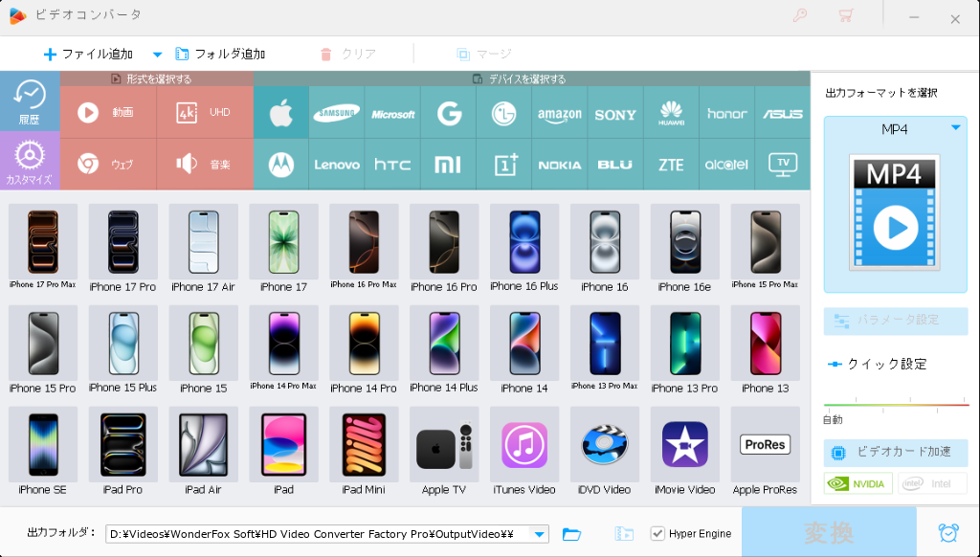The height and width of the screenshot is (557, 980).
Task: Open the OnePlus device category
Action: pyautogui.click(x=503, y=165)
